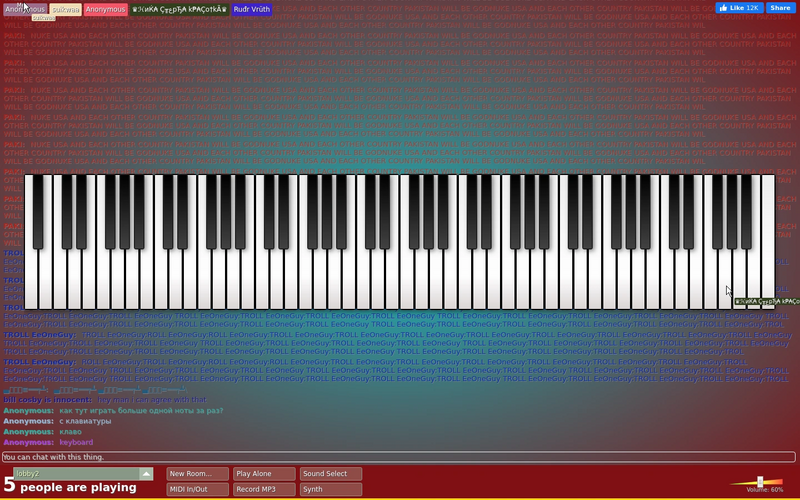
Task: Adjust the volume slider handle
Action: tap(760, 482)
